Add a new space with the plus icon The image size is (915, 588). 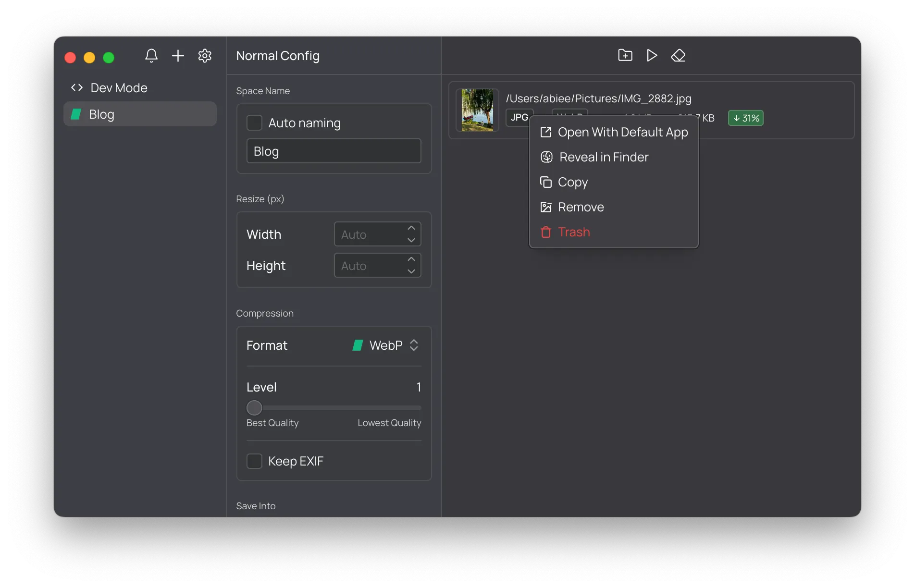coord(178,56)
